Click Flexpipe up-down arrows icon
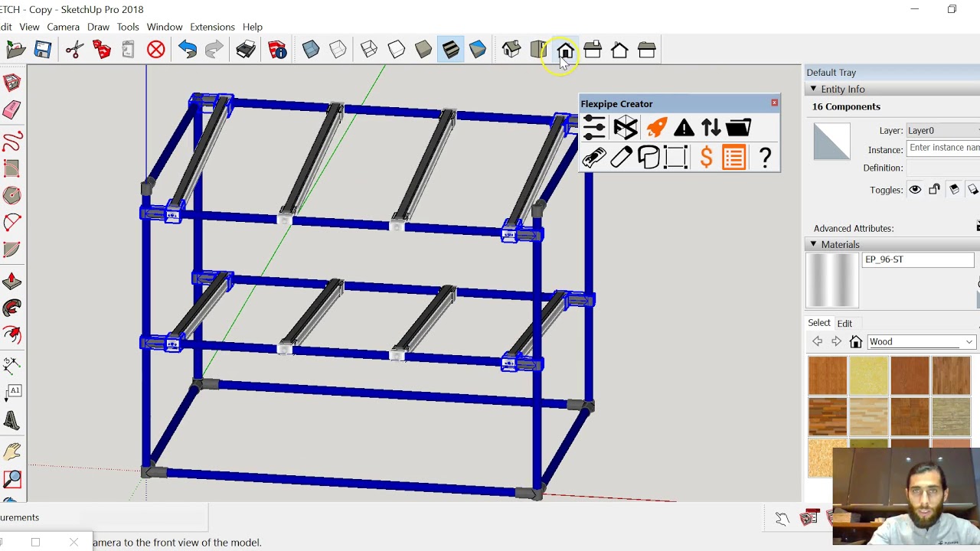The height and width of the screenshot is (551, 980). click(711, 128)
